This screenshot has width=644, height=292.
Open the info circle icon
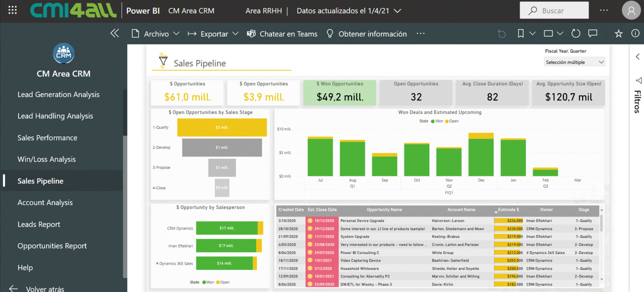pos(635,33)
